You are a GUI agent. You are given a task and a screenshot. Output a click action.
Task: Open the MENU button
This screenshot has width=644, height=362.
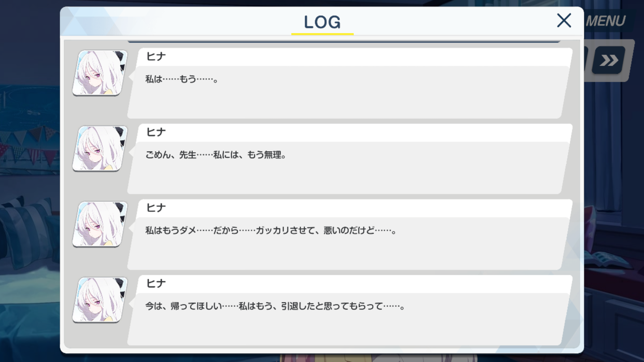[x=606, y=21]
